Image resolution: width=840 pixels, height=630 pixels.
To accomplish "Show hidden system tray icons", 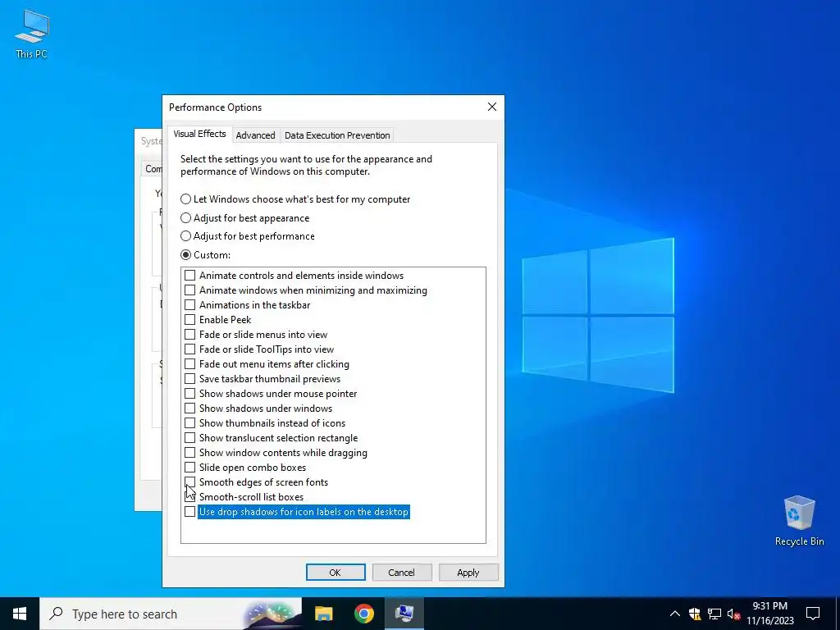I will tap(675, 614).
